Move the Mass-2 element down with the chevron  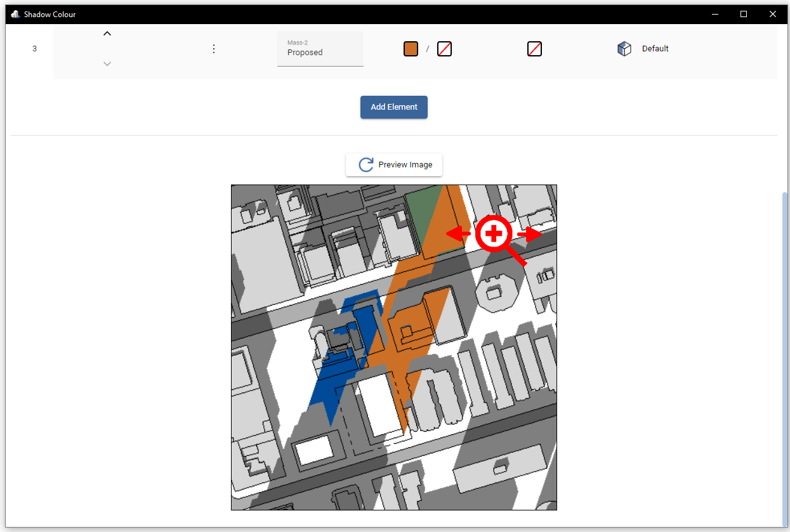coord(107,63)
